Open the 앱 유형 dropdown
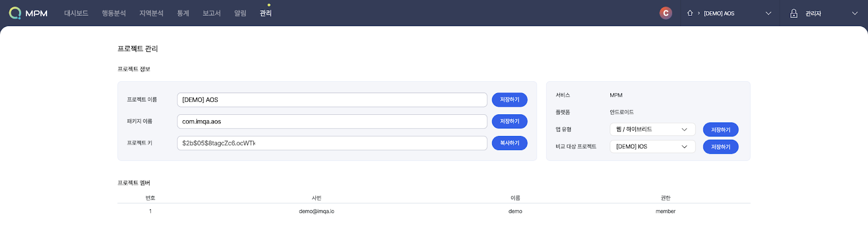The width and height of the screenshot is (868, 240). click(x=652, y=129)
